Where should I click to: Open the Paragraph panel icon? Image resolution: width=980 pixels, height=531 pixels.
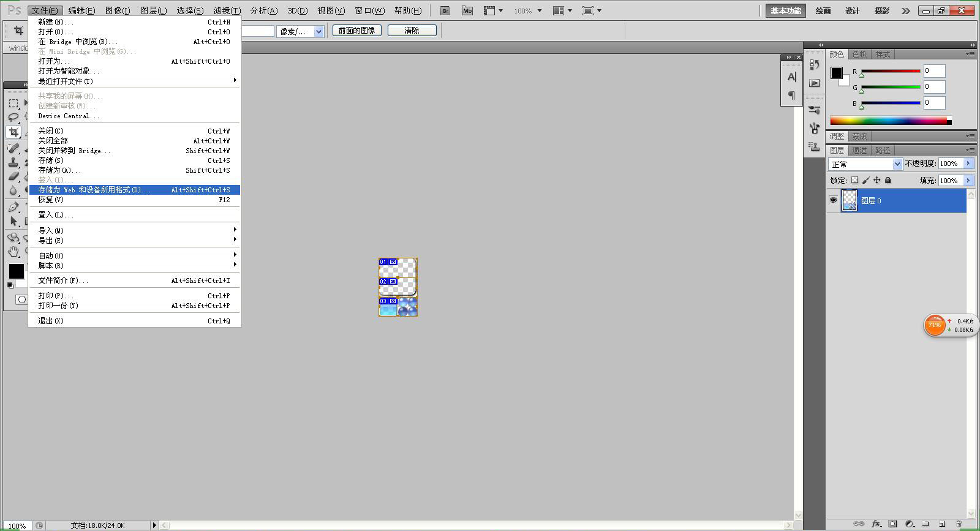coord(791,95)
